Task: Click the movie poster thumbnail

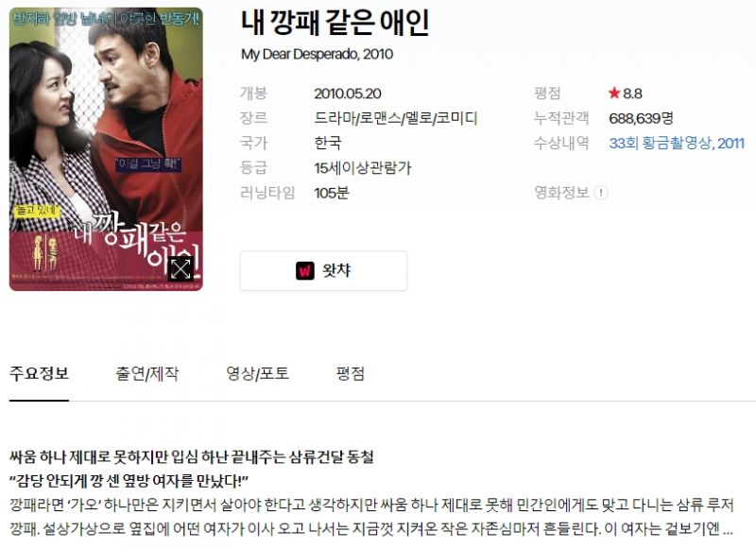Action: click(106, 149)
